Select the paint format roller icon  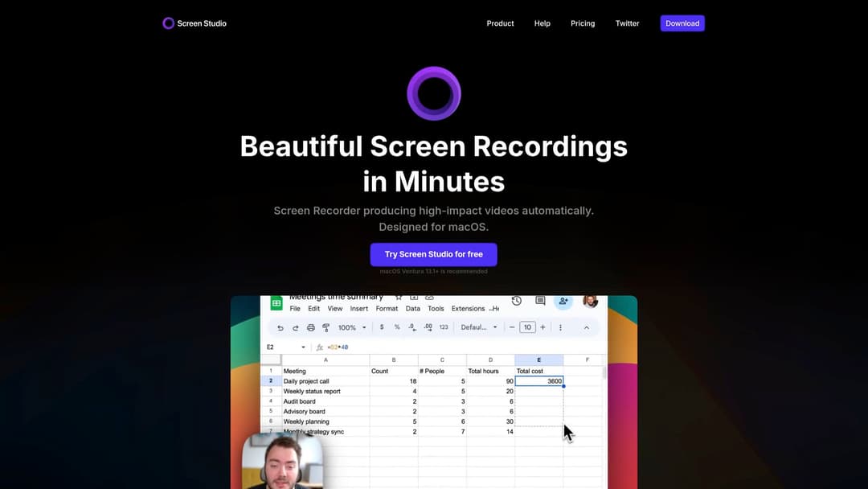(x=326, y=327)
